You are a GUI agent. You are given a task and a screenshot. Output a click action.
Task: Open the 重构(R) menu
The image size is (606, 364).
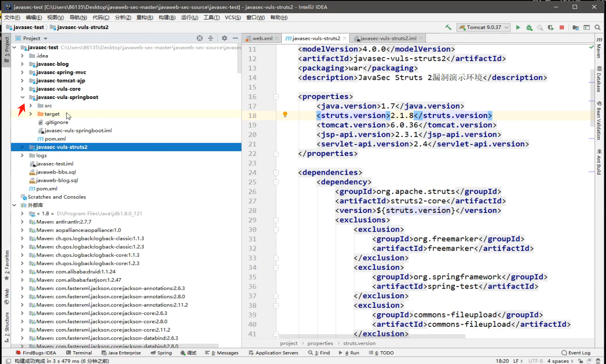145,18
